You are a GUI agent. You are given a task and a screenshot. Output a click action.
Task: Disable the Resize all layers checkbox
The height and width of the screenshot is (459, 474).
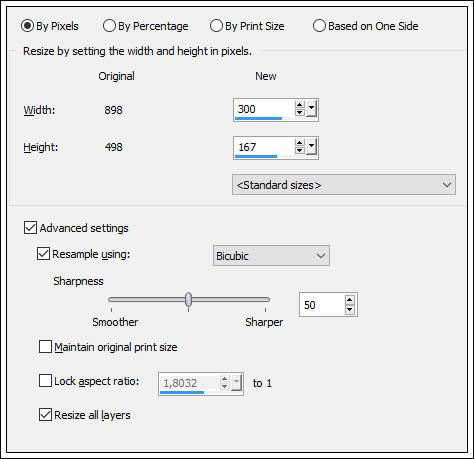(45, 415)
